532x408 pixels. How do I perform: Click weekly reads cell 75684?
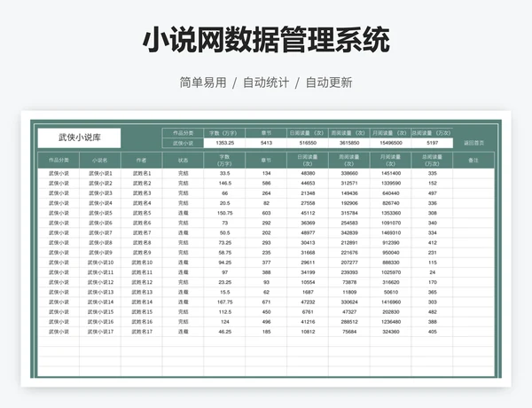(349, 332)
